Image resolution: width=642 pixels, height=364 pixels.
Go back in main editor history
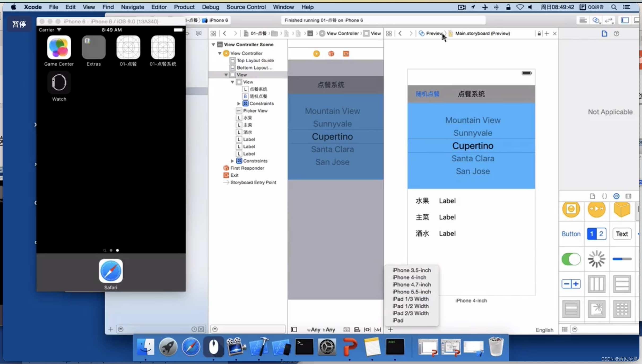click(x=225, y=33)
